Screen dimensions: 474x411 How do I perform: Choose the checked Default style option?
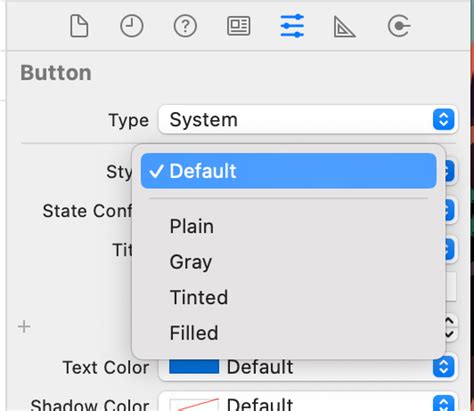(x=289, y=171)
